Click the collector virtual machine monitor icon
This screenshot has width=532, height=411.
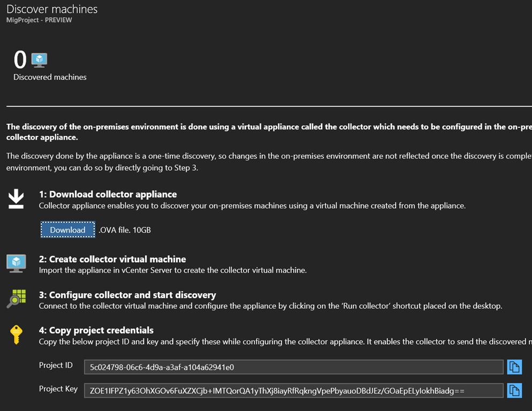pyautogui.click(x=16, y=263)
